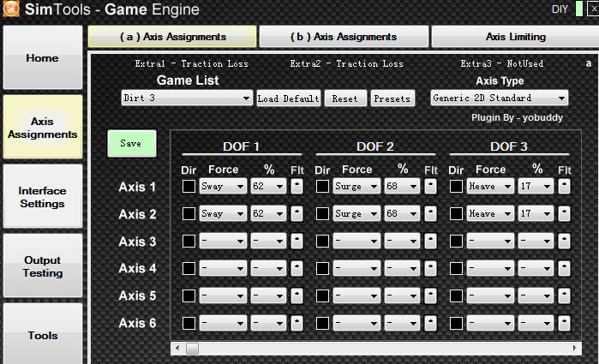Viewport: 599px width, 364px height.
Task: Enable Dir checkbox for Axis 2 DOF 2
Action: [322, 213]
